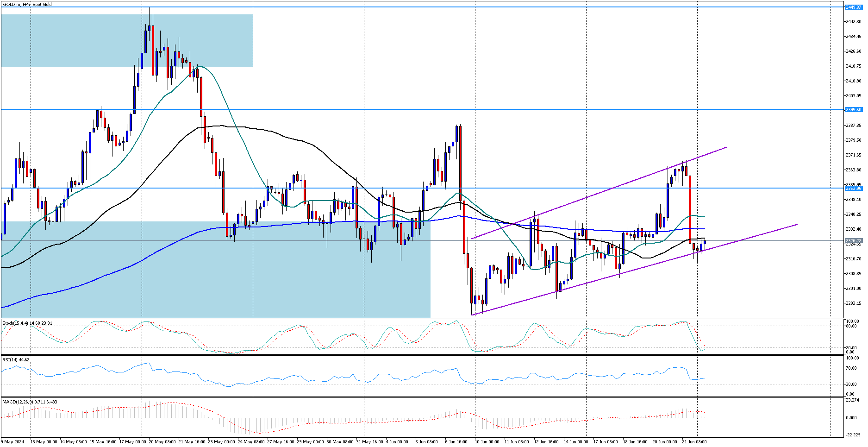Click the "9 May 2024" time axis label
The height and width of the screenshot is (447, 868).
click(x=13, y=442)
